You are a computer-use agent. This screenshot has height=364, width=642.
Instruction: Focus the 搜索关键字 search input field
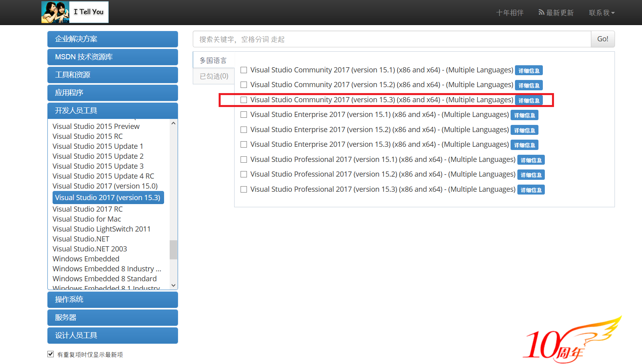392,39
